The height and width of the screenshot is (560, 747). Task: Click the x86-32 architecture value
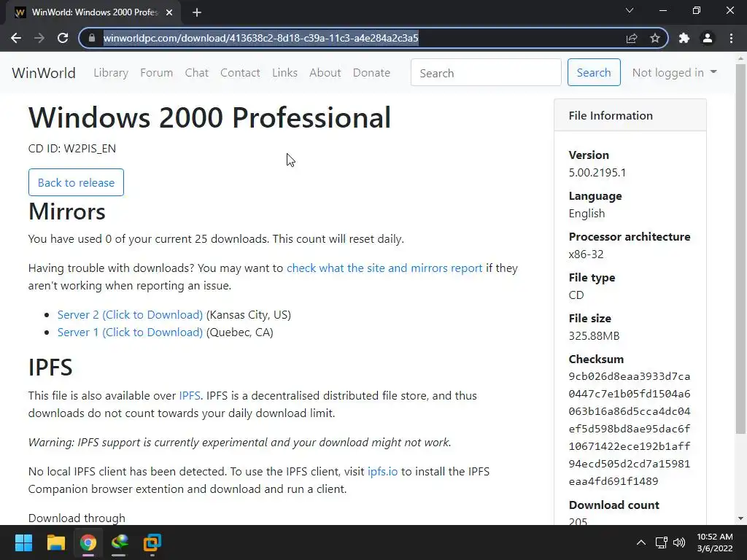click(586, 254)
